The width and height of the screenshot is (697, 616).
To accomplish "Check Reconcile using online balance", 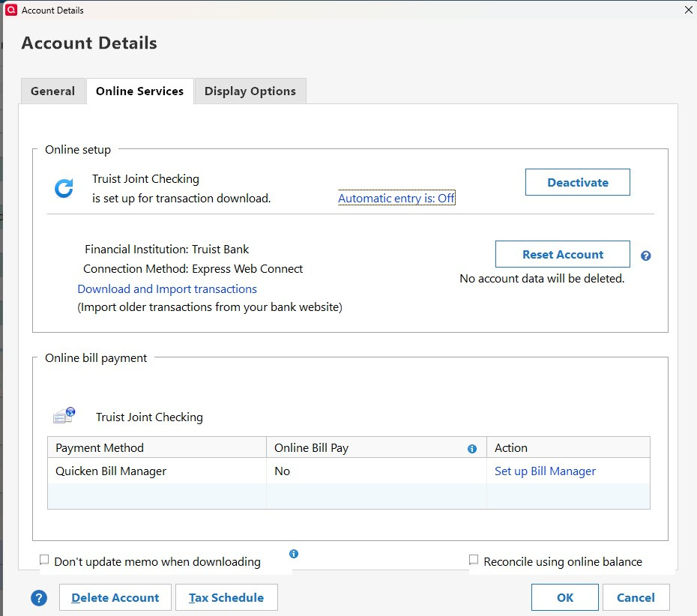I will (474, 560).
